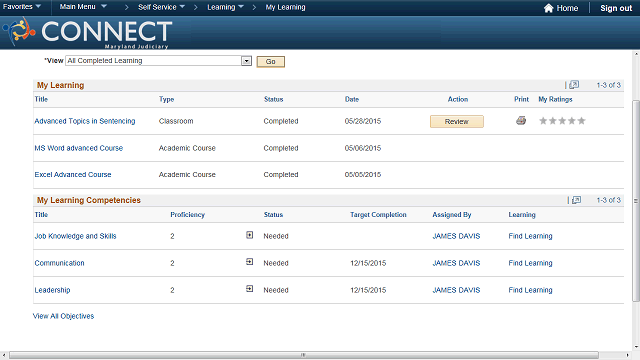640x360 pixels.
Task: Click the Review button
Action: (x=457, y=121)
